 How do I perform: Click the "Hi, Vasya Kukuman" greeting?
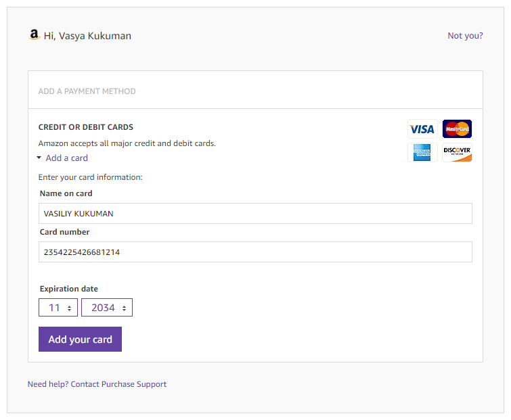coord(87,36)
